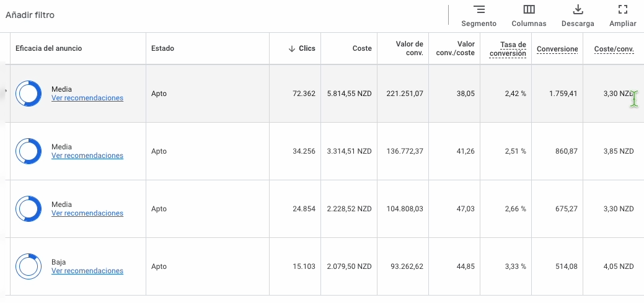Click ad strength donut for 34.256 clics row
The height and width of the screenshot is (303, 644).
tap(29, 151)
